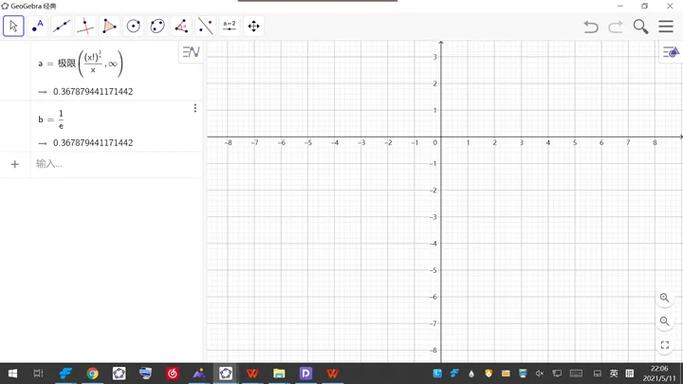Image resolution: width=683 pixels, height=384 pixels.
Task: Toggle graphics view style bar
Action: point(671,53)
